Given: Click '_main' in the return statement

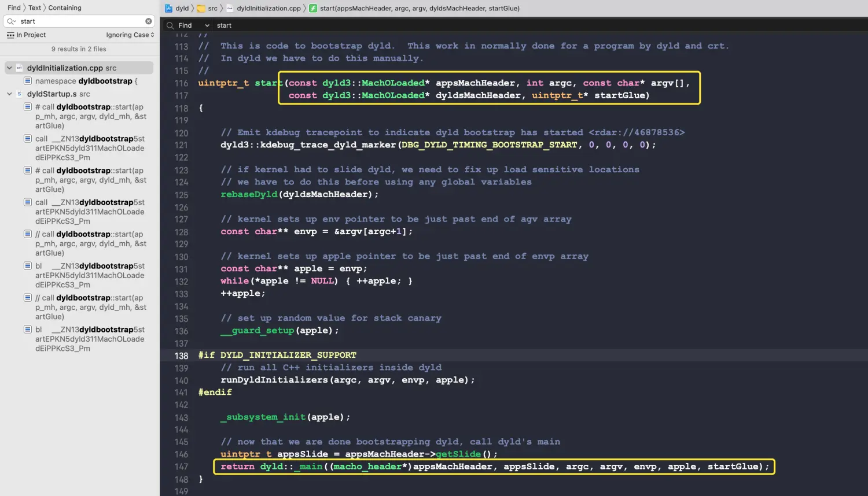Looking at the screenshot, I should point(308,467).
